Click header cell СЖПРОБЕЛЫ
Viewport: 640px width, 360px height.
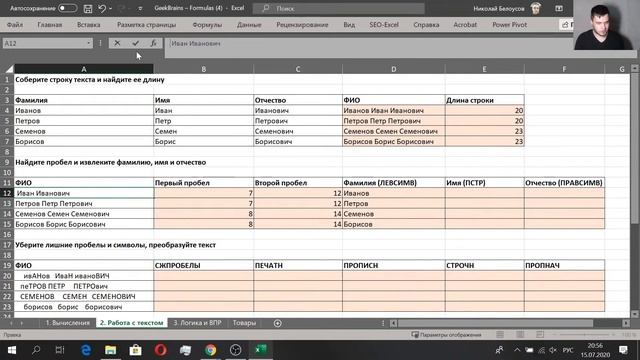click(x=203, y=266)
